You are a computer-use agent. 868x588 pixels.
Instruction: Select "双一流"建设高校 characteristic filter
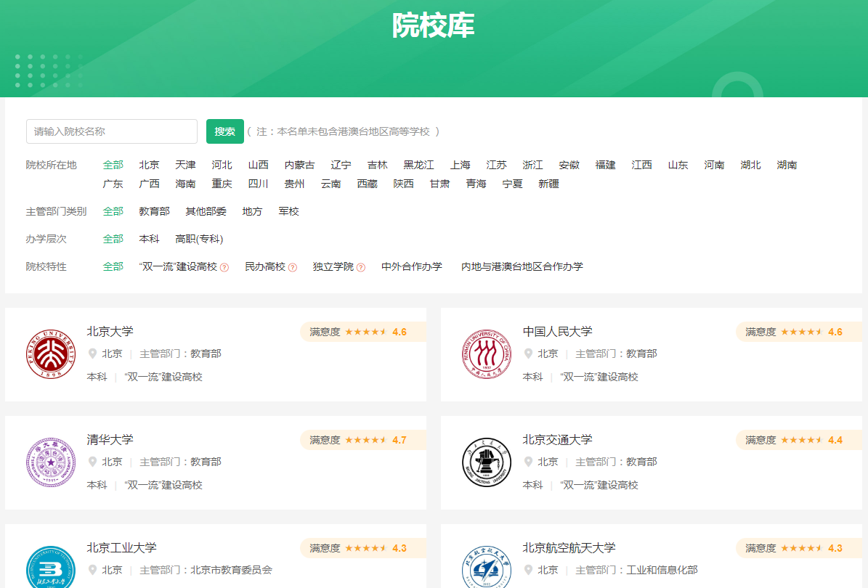(x=178, y=266)
